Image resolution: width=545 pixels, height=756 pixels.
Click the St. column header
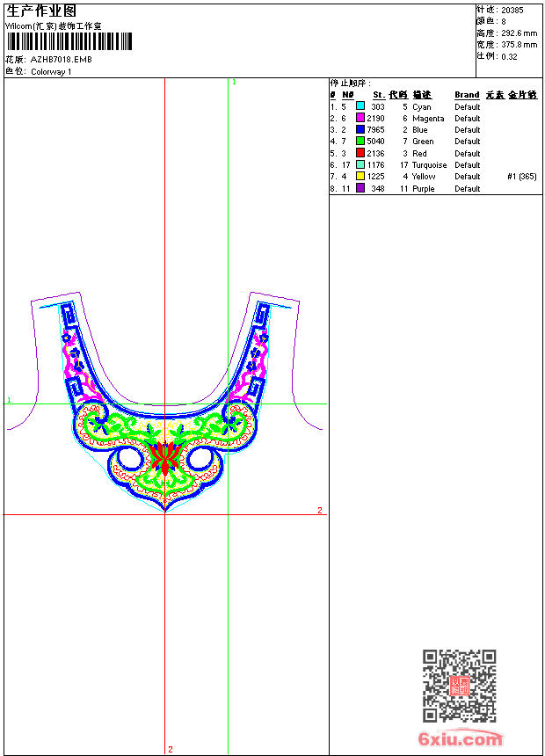tap(378, 95)
